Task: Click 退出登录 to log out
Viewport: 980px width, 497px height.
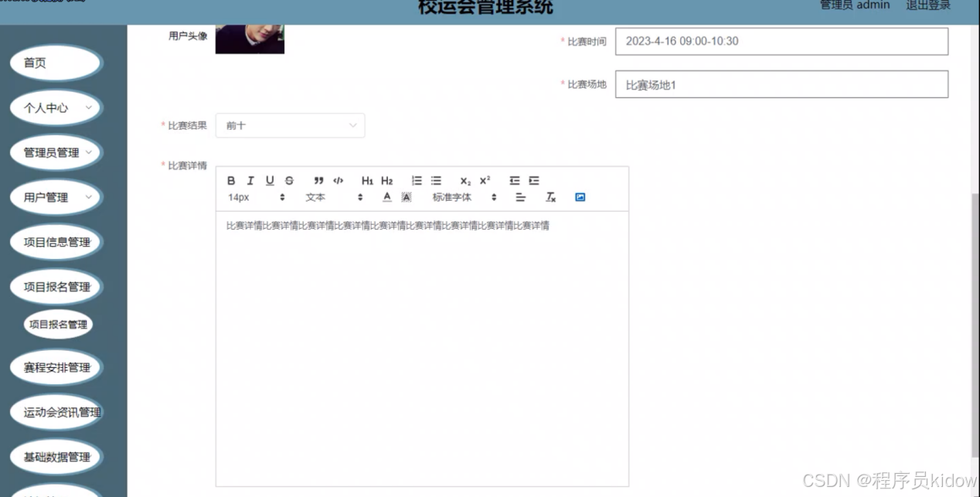Action: (x=928, y=5)
